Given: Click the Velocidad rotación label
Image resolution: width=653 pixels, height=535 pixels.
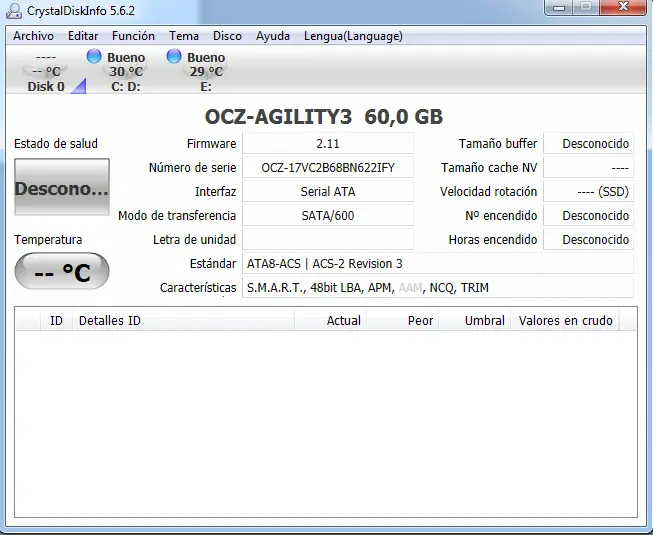Looking at the screenshot, I should tap(489, 192).
